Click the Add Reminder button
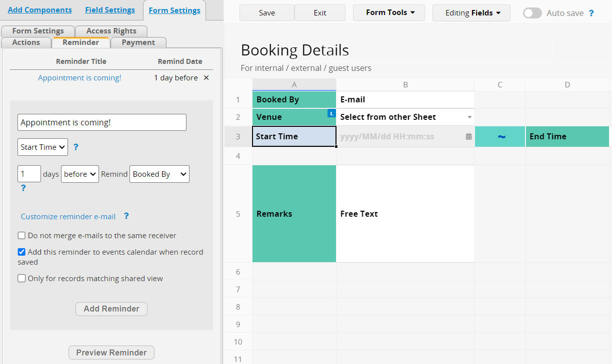 (111, 309)
